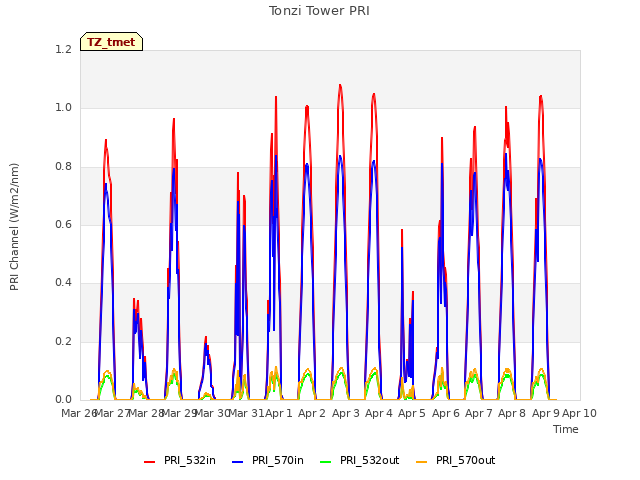Click the 1.2 y-axis tick label
Viewport: 640px width, 480px height.
63,49
